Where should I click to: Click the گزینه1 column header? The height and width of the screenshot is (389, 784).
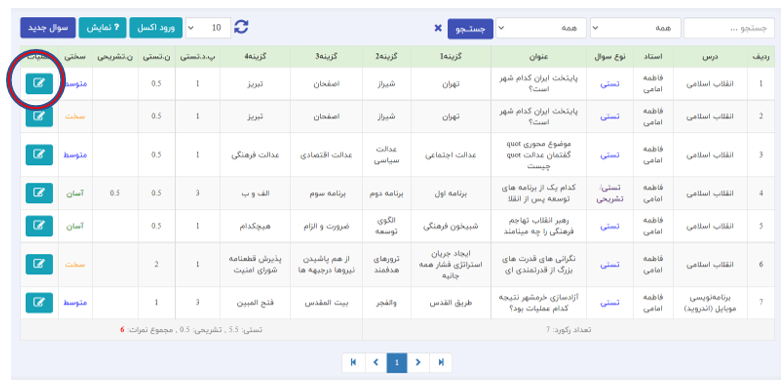[451, 56]
